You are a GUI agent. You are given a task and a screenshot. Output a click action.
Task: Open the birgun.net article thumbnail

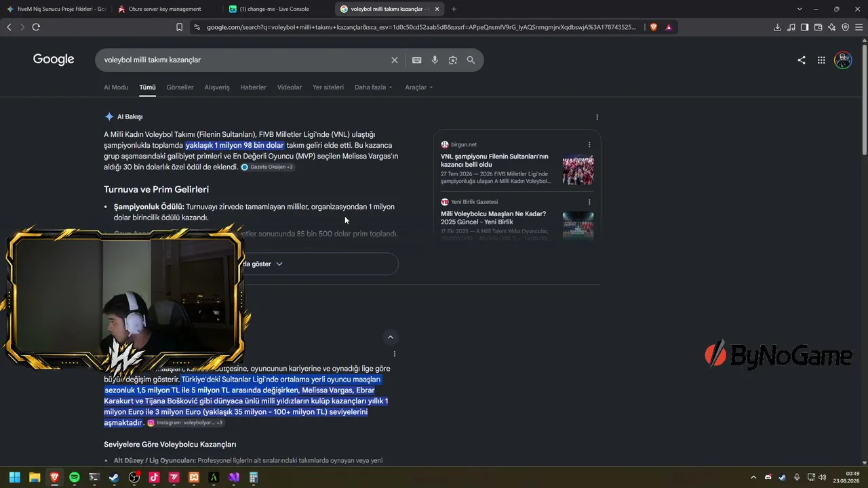[x=578, y=170]
